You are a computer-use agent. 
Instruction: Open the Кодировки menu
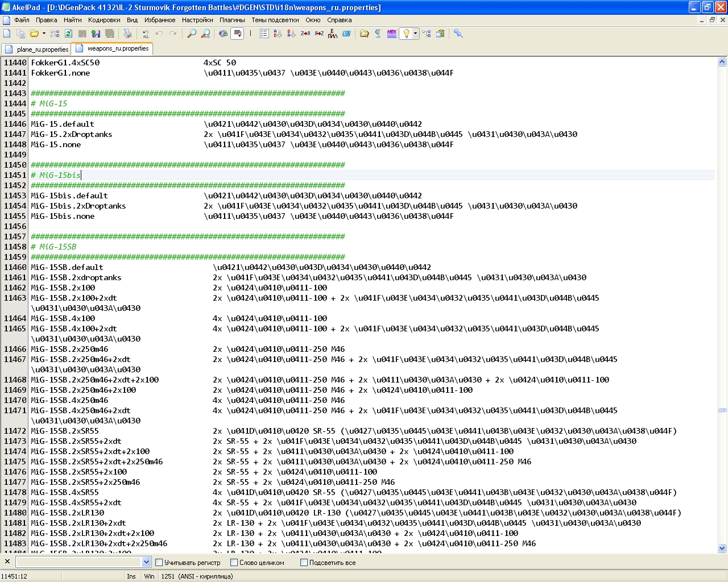[x=104, y=20]
